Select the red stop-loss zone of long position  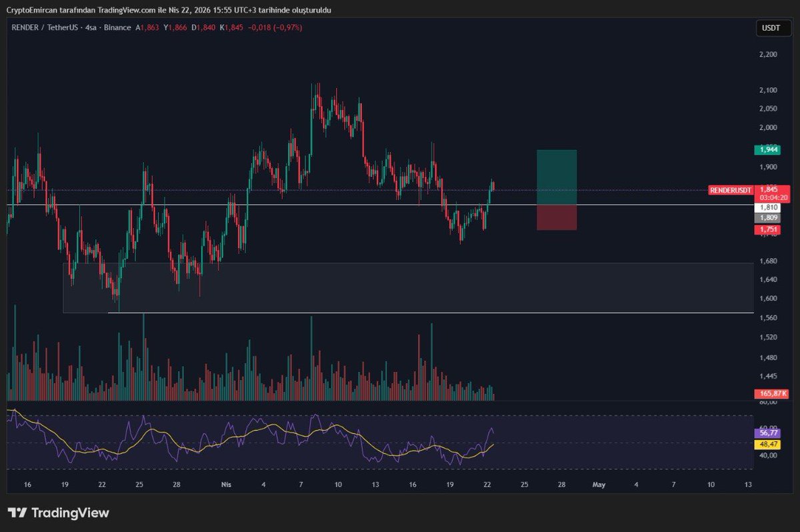(557, 217)
